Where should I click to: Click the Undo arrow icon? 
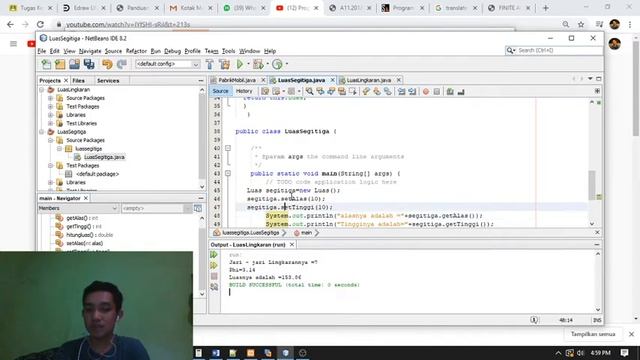coord(107,64)
